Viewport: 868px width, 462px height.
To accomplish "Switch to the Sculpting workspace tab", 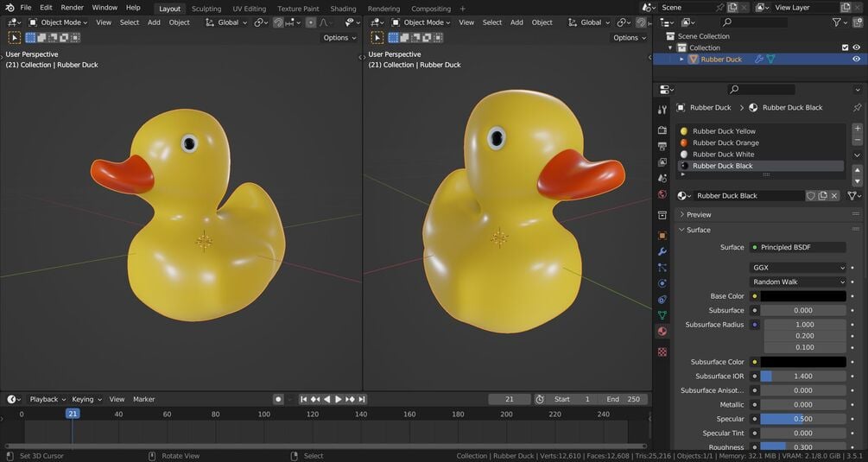I will 206,9.
